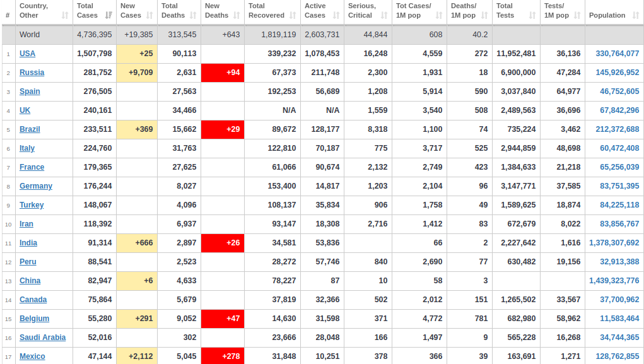Click USA total tests 11,952,481
Screen dimensions: 644x364
[516, 54]
